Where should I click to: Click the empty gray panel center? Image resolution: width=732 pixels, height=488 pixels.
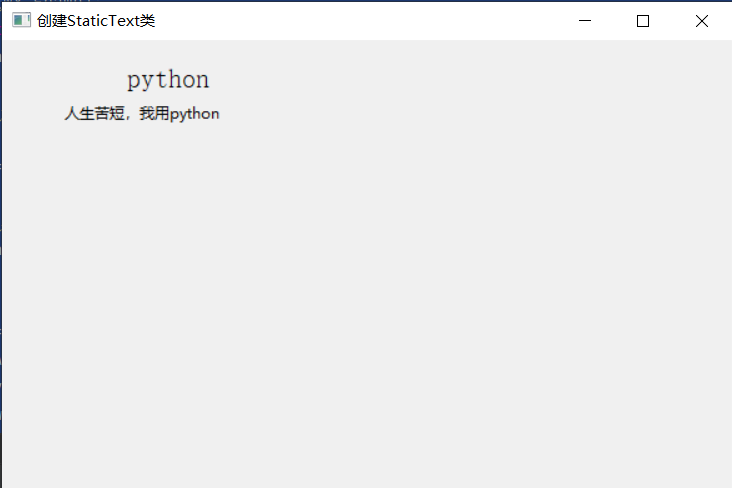pyautogui.click(x=367, y=299)
